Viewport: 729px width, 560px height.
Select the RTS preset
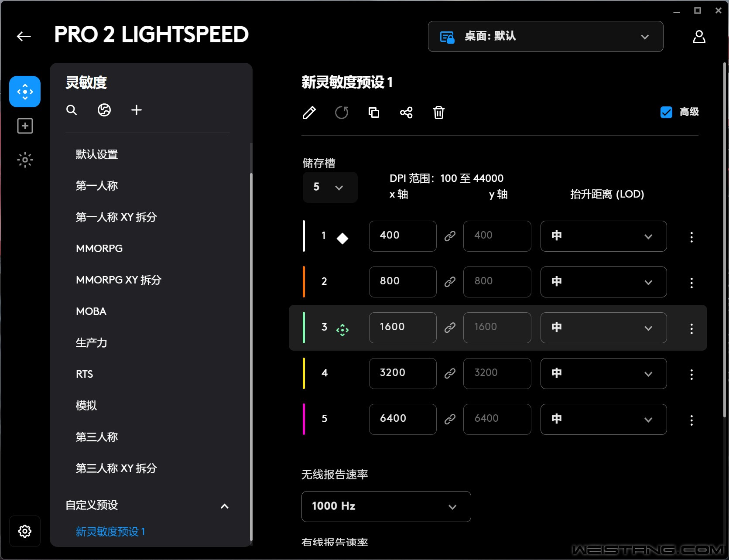[84, 374]
